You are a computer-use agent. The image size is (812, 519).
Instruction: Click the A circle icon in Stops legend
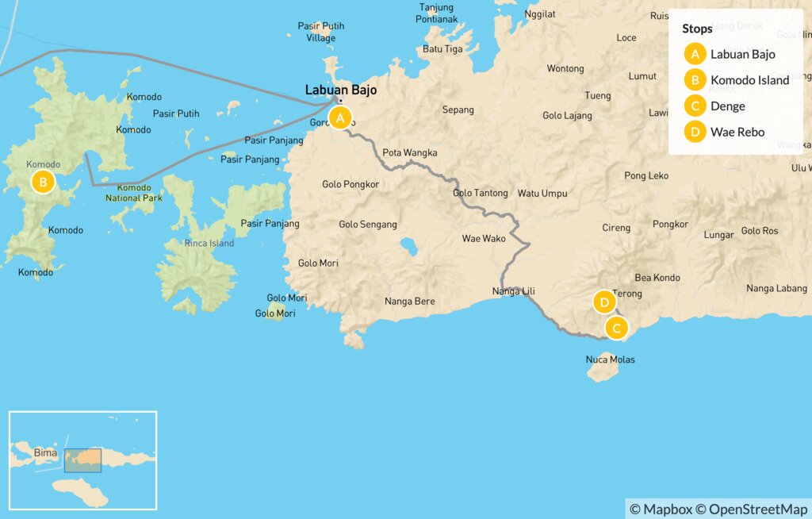pos(695,55)
